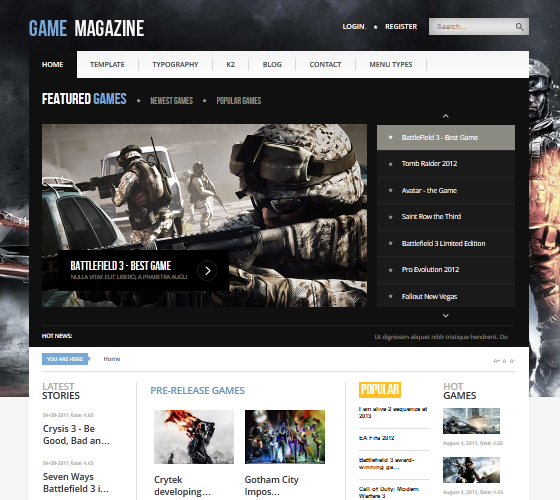Select Tomb Raider 2012 in game list

tap(446, 164)
